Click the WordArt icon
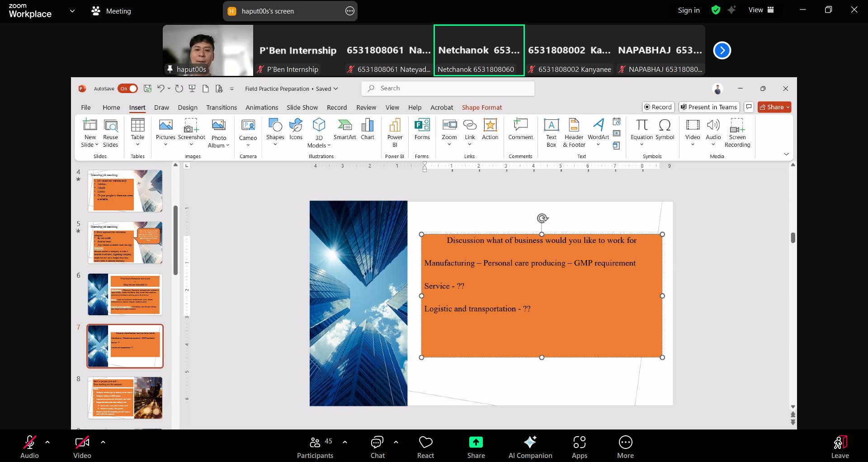The width and height of the screenshot is (868, 462). coord(598,125)
